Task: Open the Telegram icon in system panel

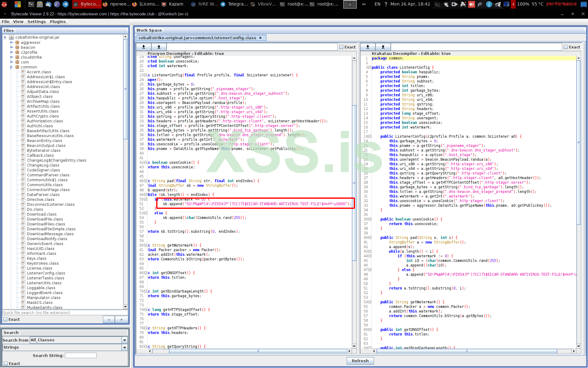Action: [x=498, y=4]
